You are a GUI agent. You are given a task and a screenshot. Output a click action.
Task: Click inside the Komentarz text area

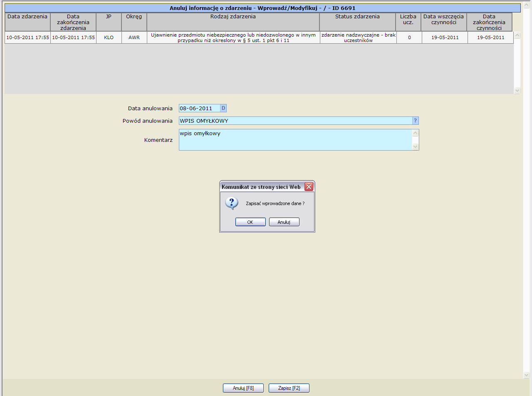[x=295, y=140]
